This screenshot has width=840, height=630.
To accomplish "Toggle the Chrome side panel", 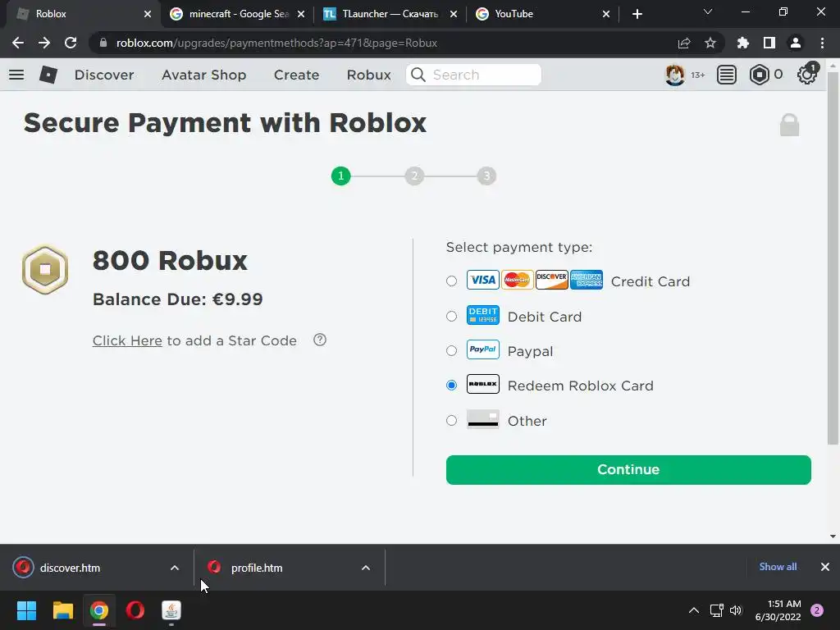I will tap(769, 43).
